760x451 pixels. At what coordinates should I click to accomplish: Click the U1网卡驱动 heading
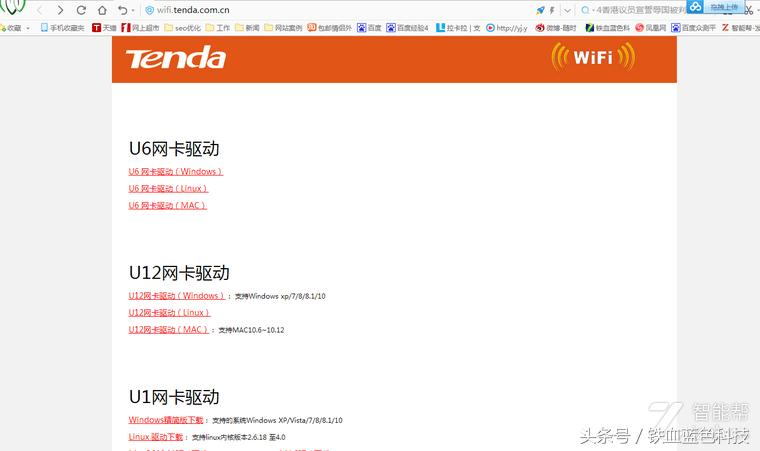pos(174,397)
